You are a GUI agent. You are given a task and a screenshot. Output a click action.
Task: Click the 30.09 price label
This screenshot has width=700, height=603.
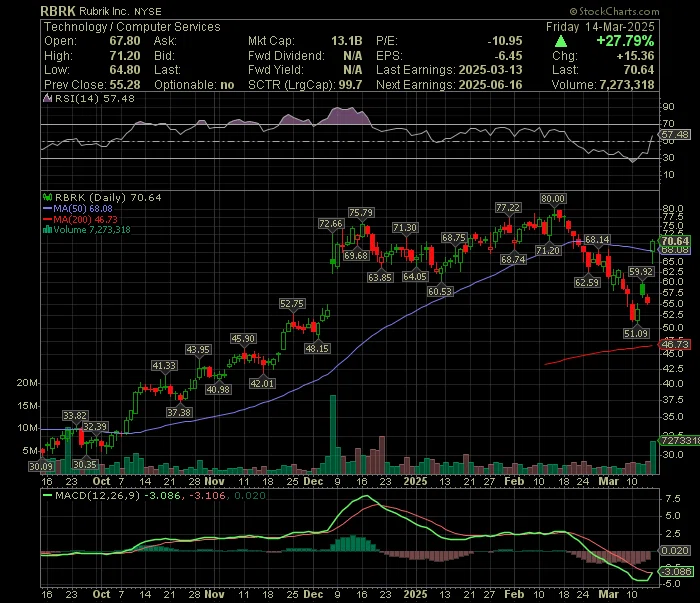pos(41,466)
